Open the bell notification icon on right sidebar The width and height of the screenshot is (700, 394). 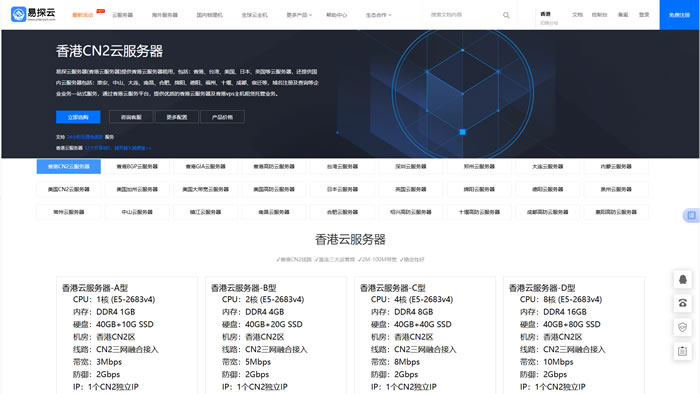tap(683, 280)
